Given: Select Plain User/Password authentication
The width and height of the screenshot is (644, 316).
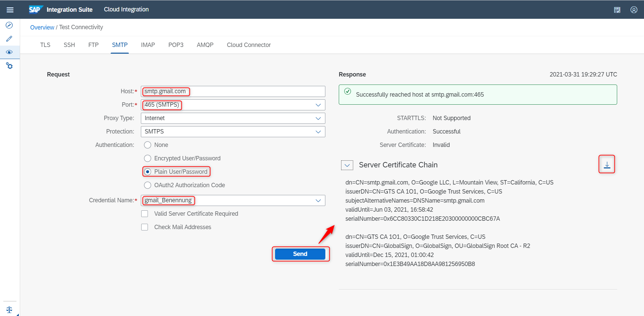Looking at the screenshot, I should coord(148,172).
